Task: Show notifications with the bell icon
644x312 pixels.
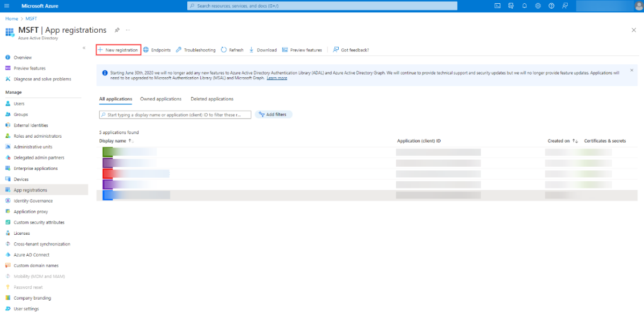Action: (x=524, y=6)
